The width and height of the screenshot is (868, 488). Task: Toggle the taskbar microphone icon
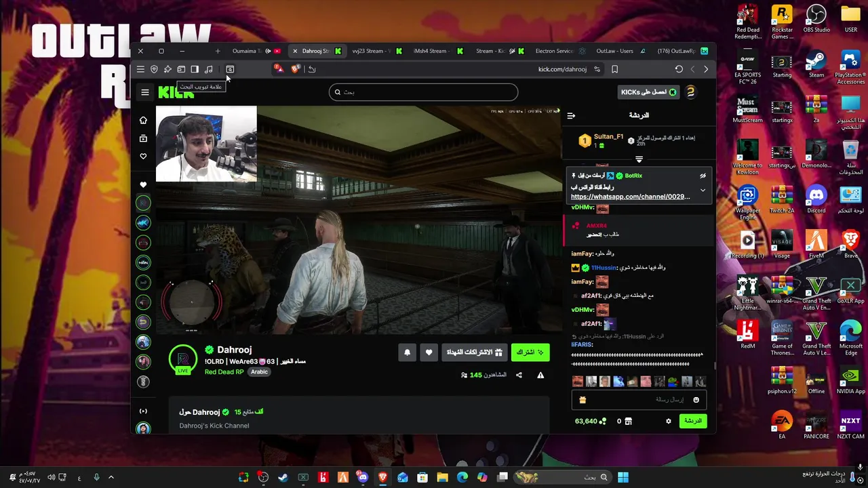(x=96, y=477)
